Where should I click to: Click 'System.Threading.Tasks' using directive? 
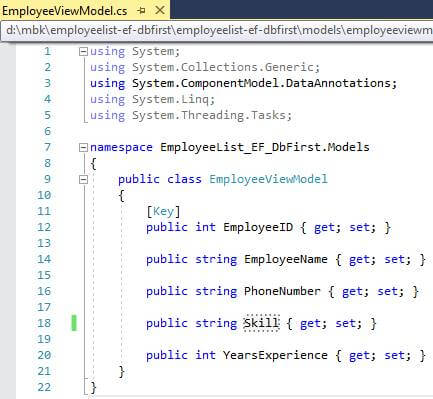pyautogui.click(x=209, y=115)
